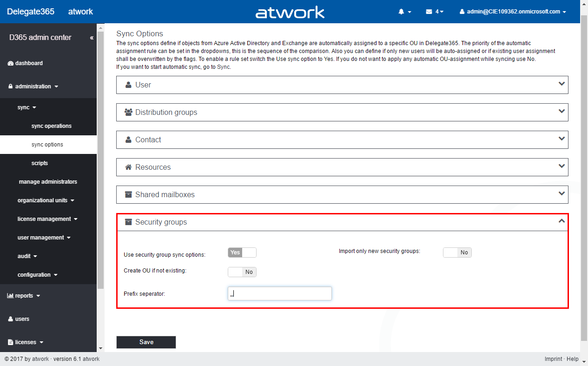Collapse the sync submenu
Image resolution: width=588 pixels, height=366 pixels.
pos(26,107)
